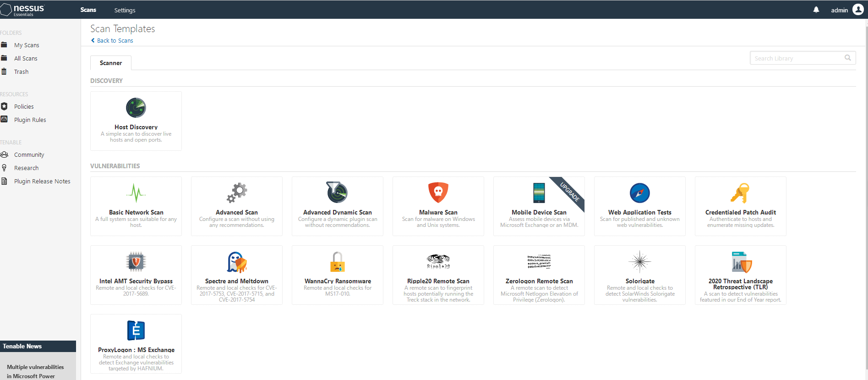
Task: Open the Tenable News header
Action: pyautogui.click(x=38, y=346)
